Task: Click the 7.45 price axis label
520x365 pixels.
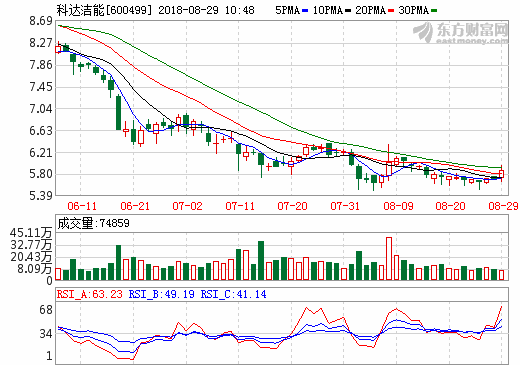Action: click(41, 87)
